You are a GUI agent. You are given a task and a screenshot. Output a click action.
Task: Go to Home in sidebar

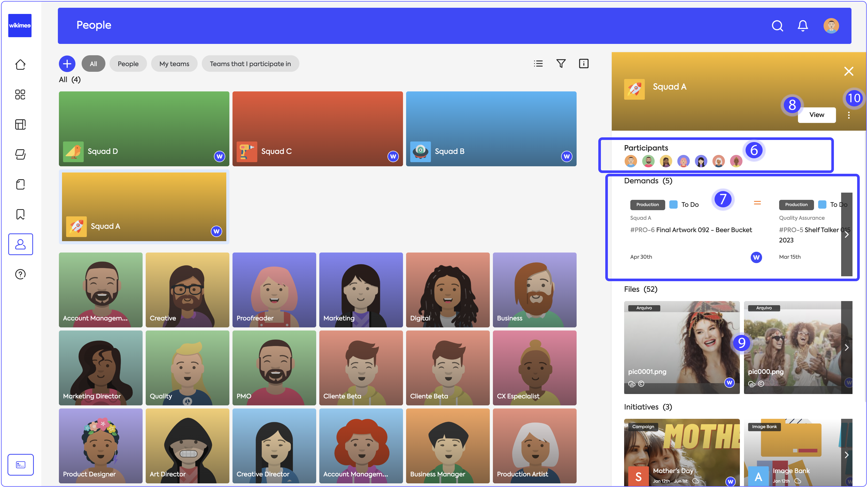tap(20, 64)
